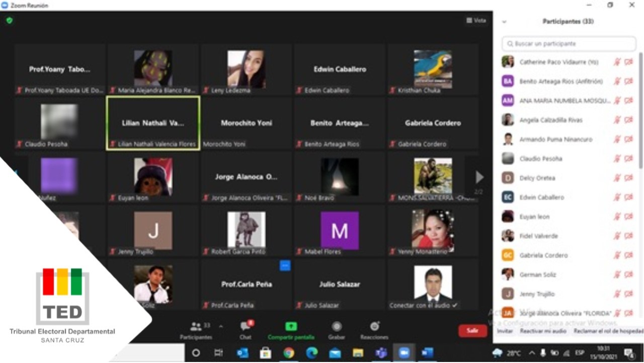Click the participants list vertical scrollbar

coord(640,111)
